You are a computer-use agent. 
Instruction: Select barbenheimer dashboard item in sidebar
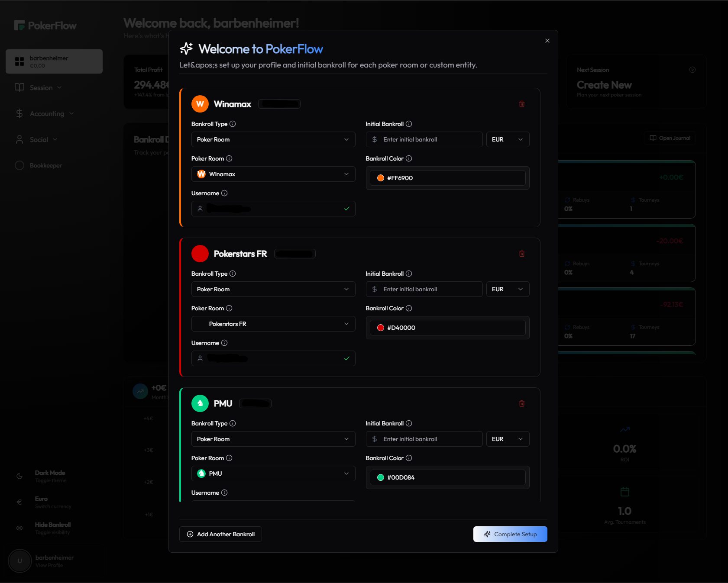[x=54, y=61]
